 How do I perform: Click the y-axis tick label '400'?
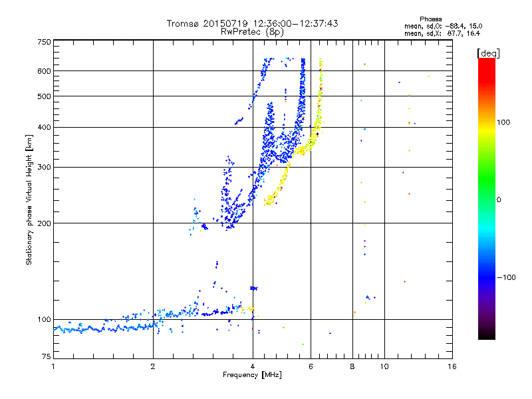(44, 128)
